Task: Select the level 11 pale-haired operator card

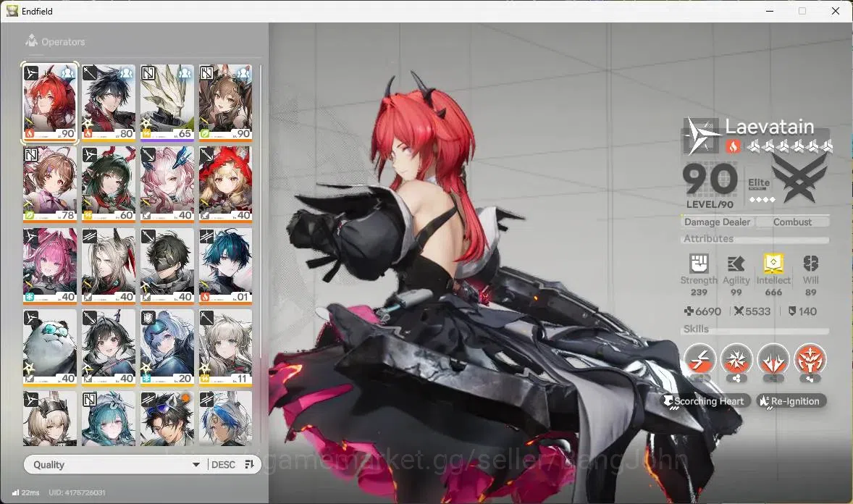Action: pyautogui.click(x=225, y=348)
